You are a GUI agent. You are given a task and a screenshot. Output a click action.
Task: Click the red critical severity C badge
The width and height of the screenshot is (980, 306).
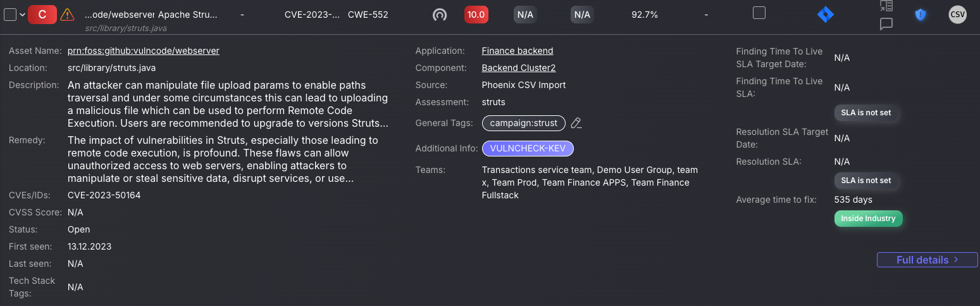pos(42,15)
